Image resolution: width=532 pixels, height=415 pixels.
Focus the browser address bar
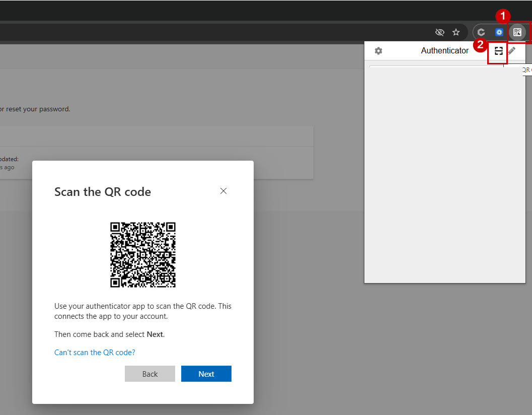click(x=217, y=32)
